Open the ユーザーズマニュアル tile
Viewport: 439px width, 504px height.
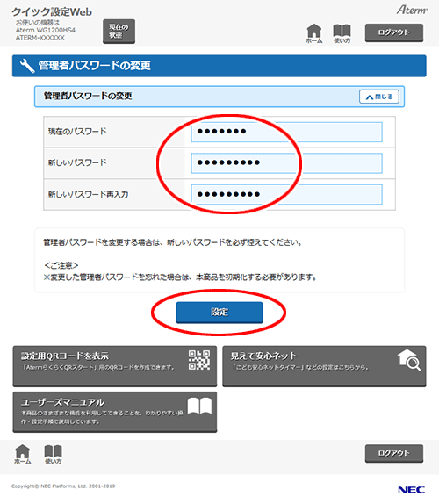coord(115,412)
